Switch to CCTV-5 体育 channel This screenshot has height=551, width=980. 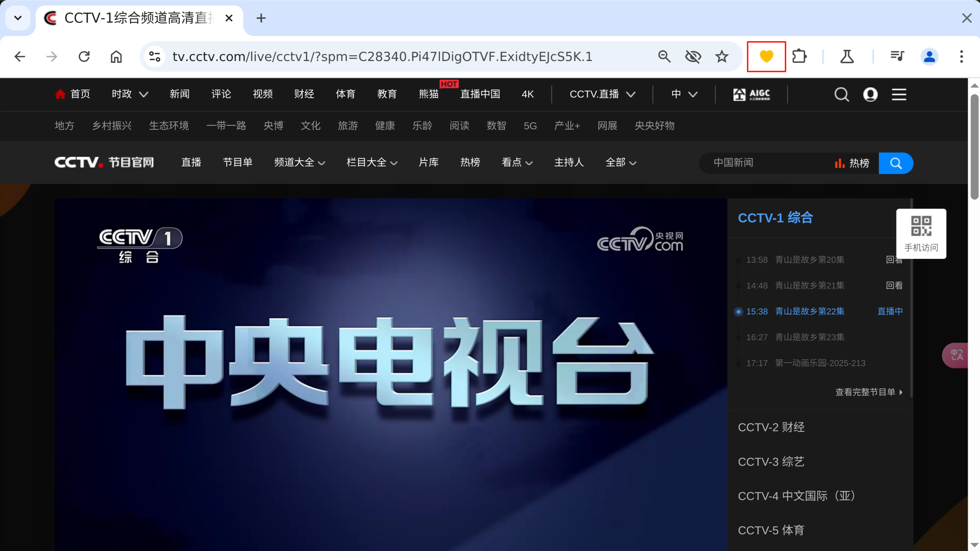[x=771, y=530]
